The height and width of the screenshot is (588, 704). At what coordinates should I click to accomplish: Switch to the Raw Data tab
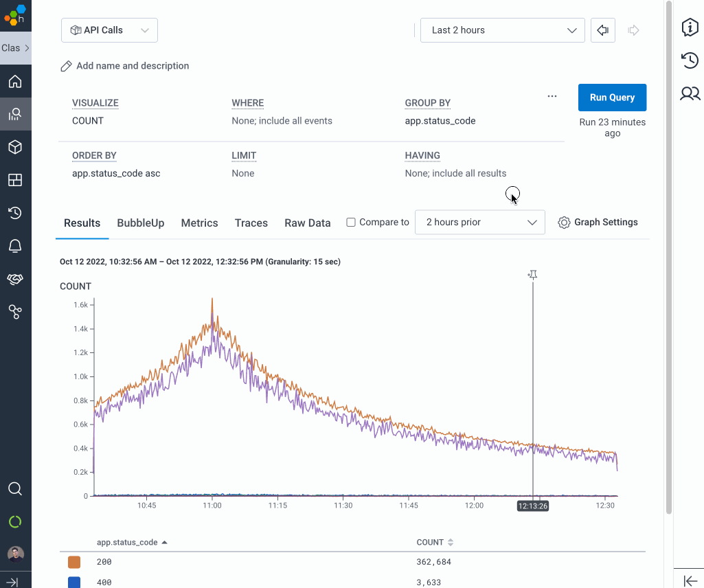coord(307,223)
